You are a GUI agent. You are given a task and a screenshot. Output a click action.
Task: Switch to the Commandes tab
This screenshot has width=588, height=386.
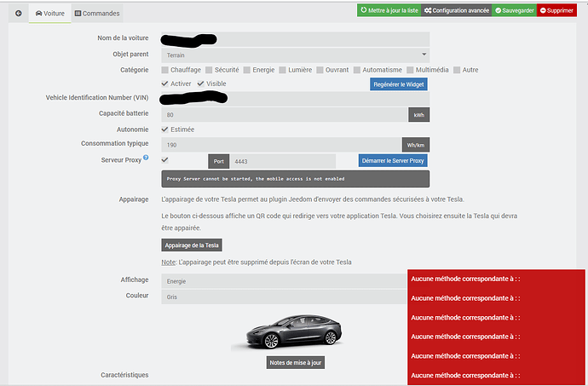click(97, 14)
